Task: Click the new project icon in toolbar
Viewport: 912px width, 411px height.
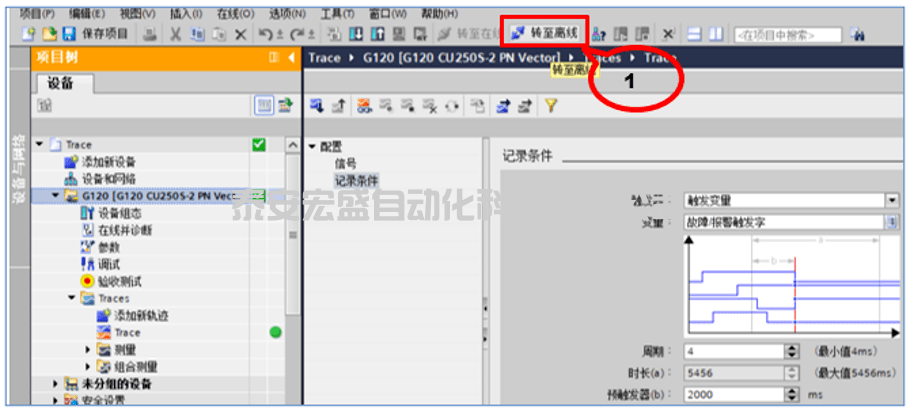Action: click(x=28, y=34)
